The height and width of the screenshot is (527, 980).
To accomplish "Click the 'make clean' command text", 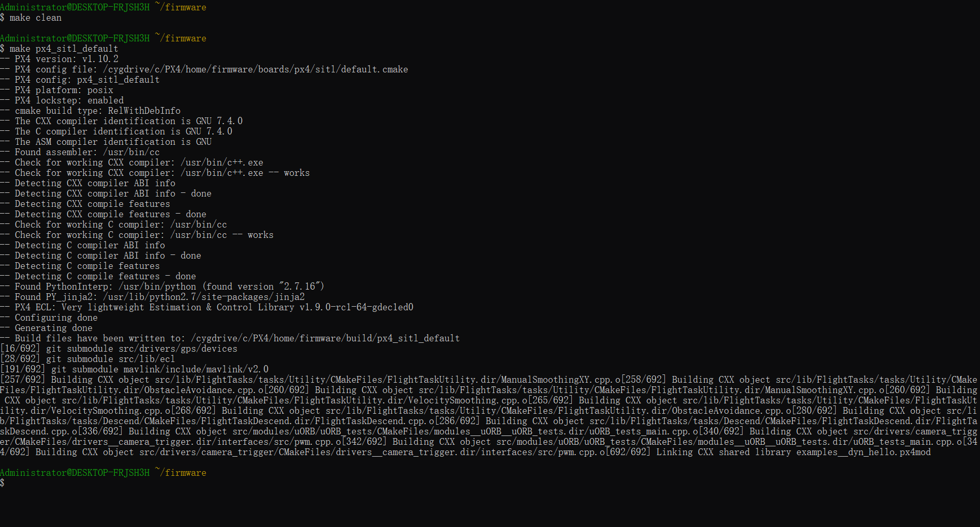I will 35,18.
